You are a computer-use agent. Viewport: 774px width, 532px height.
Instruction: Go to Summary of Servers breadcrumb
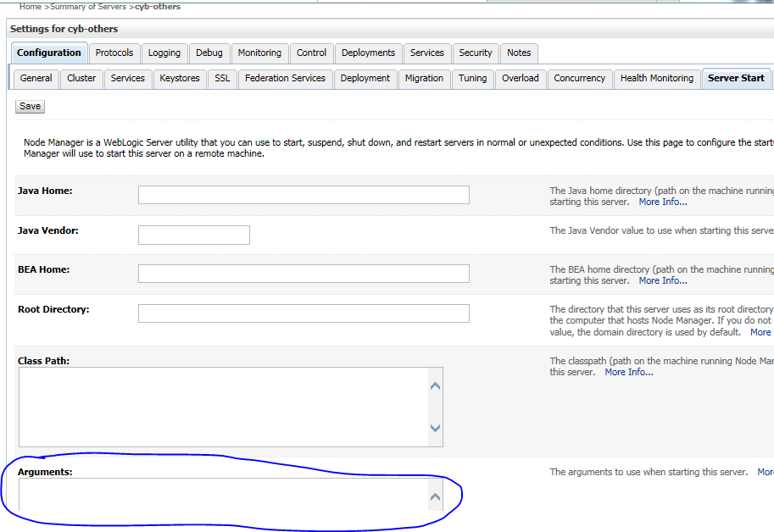(x=88, y=7)
